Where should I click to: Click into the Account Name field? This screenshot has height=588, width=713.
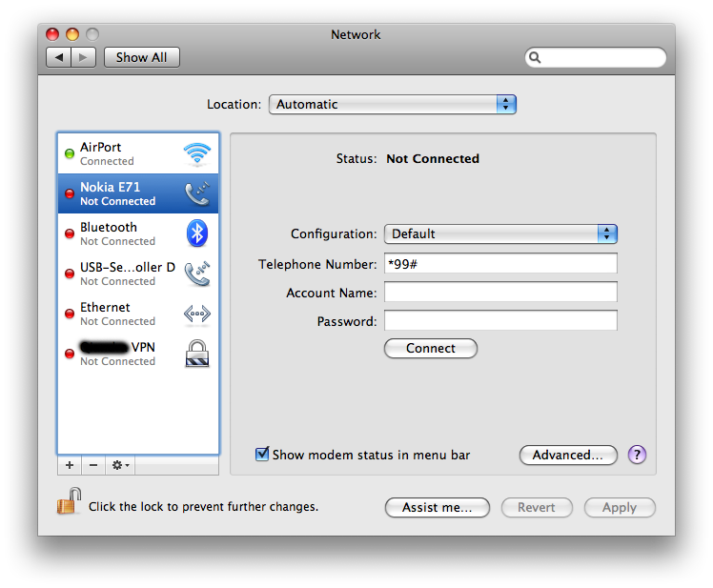[x=500, y=292]
